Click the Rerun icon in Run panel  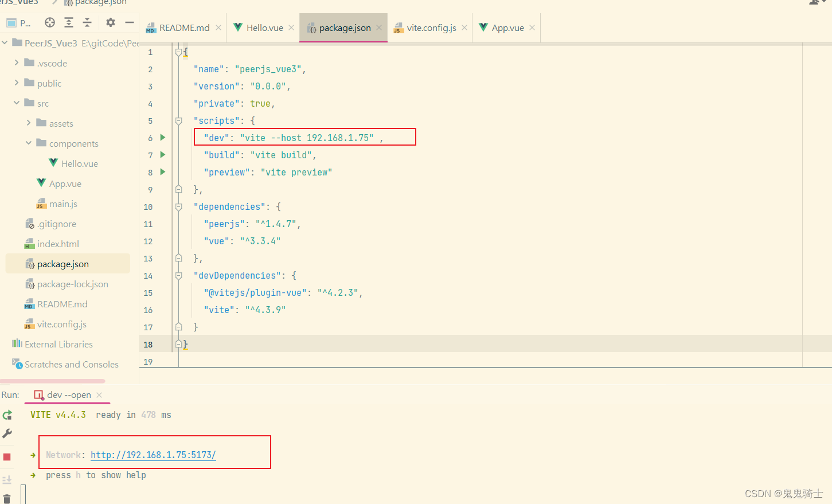pos(7,415)
